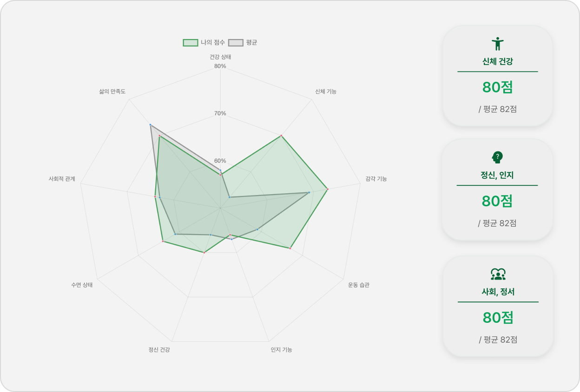Toggle the 나의 점수 legend item
The image size is (580, 392).
pos(204,42)
